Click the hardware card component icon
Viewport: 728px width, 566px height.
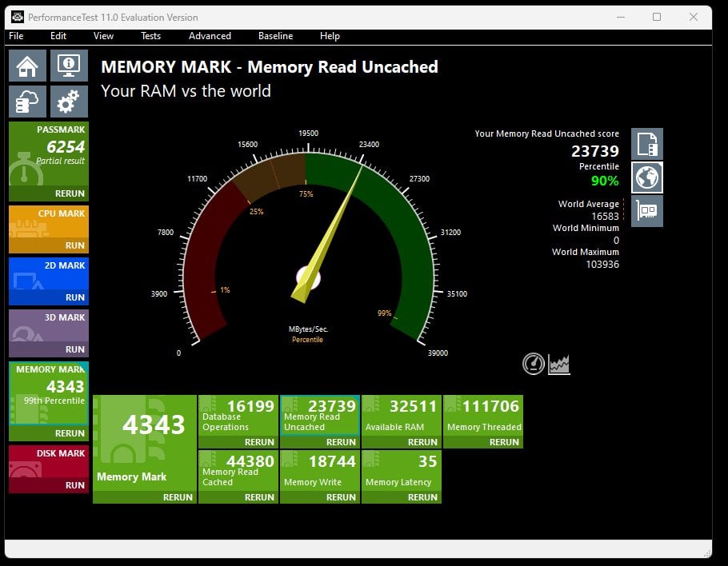646,211
